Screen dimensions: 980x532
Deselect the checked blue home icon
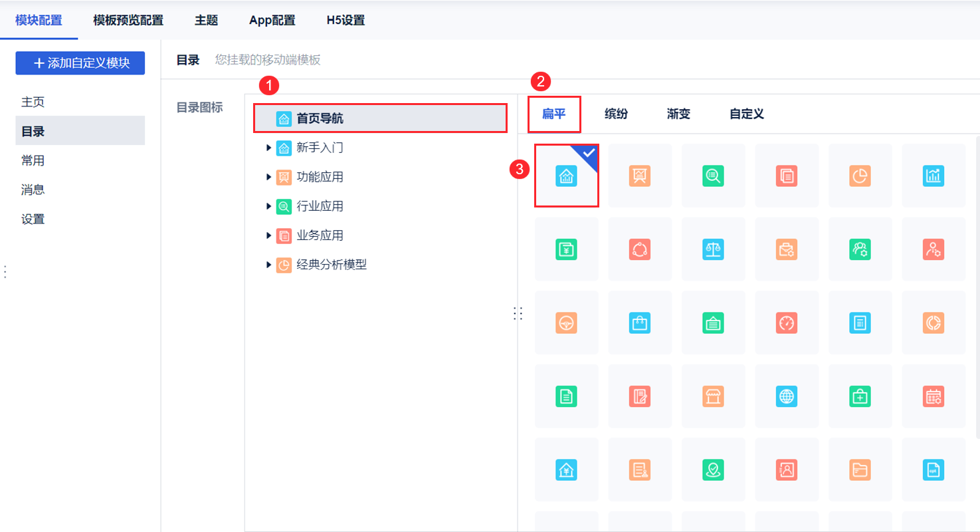[x=566, y=176]
